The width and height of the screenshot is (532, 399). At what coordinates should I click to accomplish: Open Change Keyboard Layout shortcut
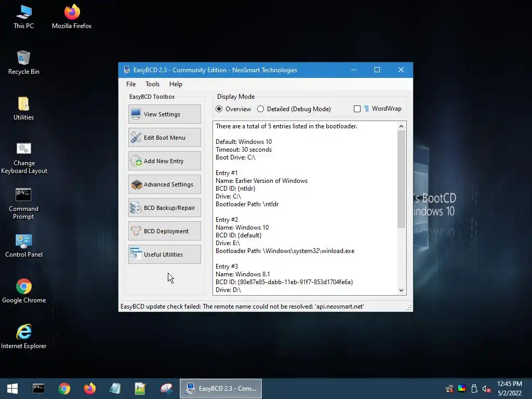[x=24, y=158]
